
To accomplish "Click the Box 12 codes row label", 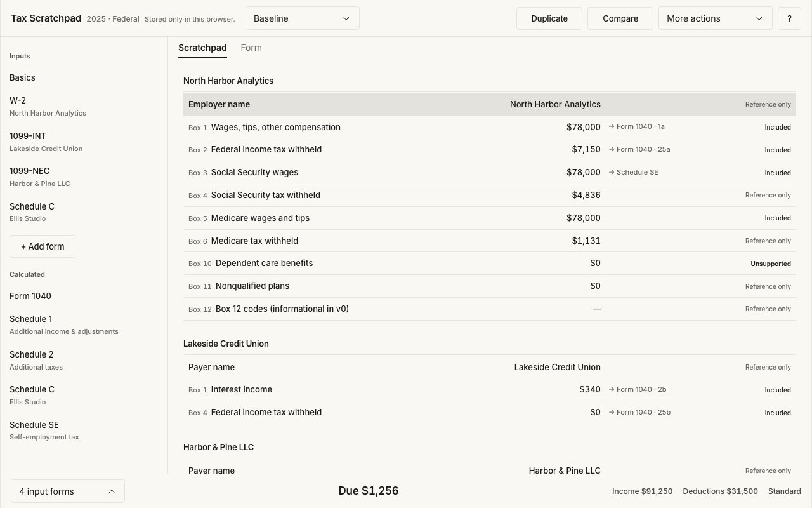I will coord(282,309).
